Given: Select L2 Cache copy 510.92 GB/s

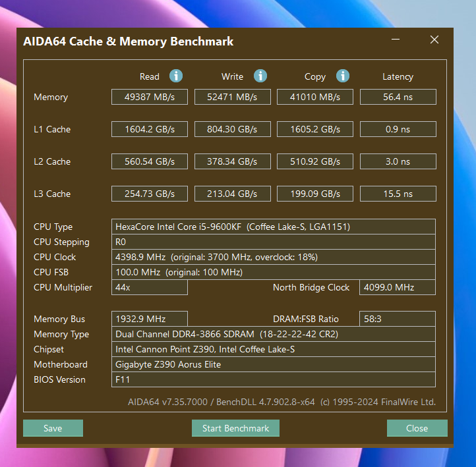Looking at the screenshot, I should click(315, 161).
